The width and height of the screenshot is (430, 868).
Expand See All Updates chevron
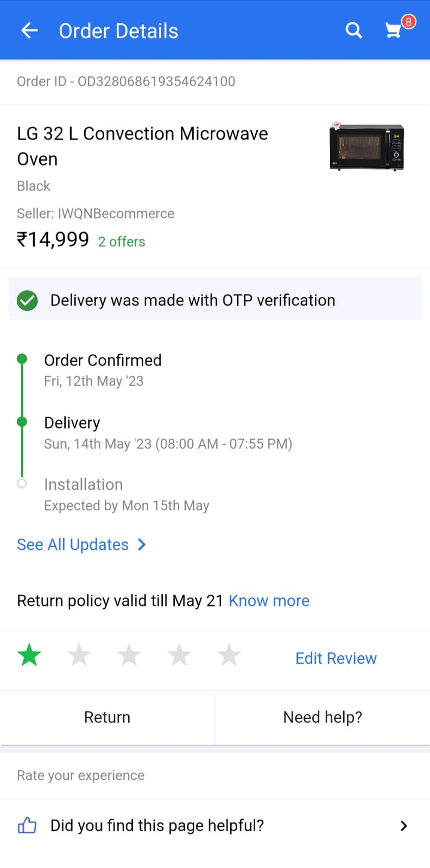[x=142, y=545]
